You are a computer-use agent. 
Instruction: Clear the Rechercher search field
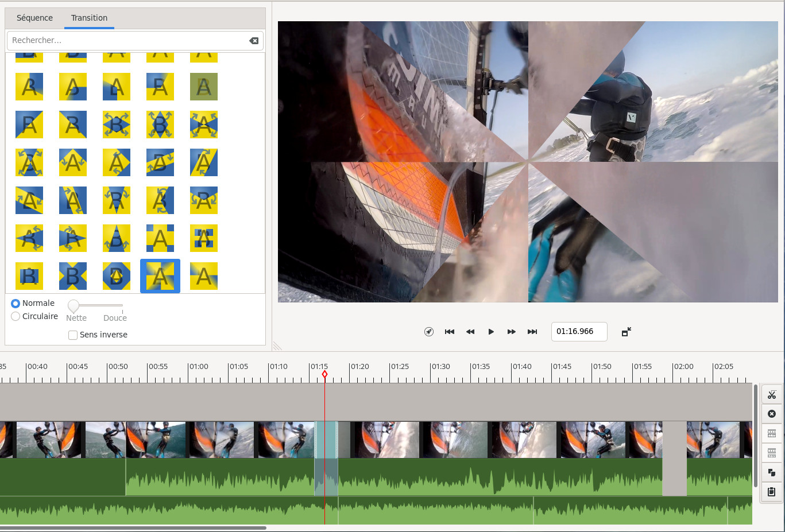(x=254, y=41)
